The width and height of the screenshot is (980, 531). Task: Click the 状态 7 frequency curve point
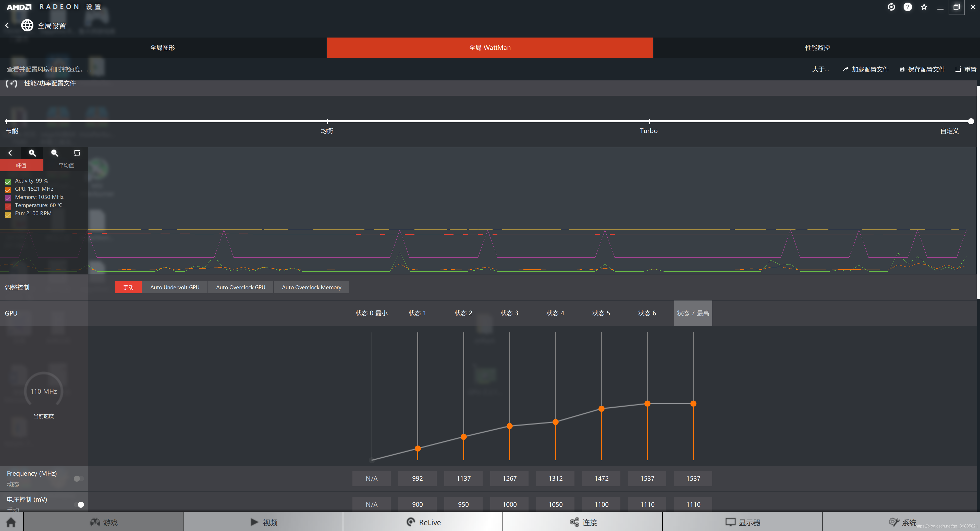click(693, 404)
